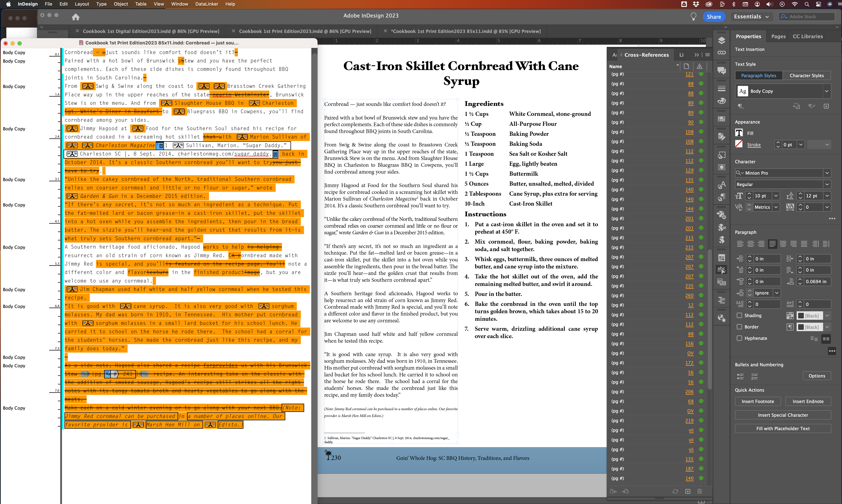Update cross-references with the refresh icon
Image resolution: width=842 pixels, height=504 pixels.
tap(675, 491)
